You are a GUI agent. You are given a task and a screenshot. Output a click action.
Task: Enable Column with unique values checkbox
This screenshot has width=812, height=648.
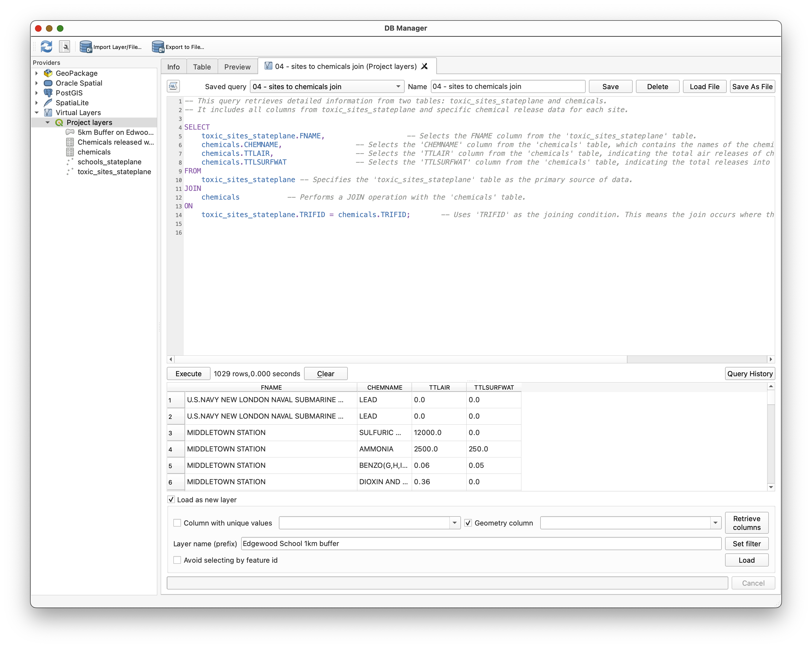(x=177, y=523)
